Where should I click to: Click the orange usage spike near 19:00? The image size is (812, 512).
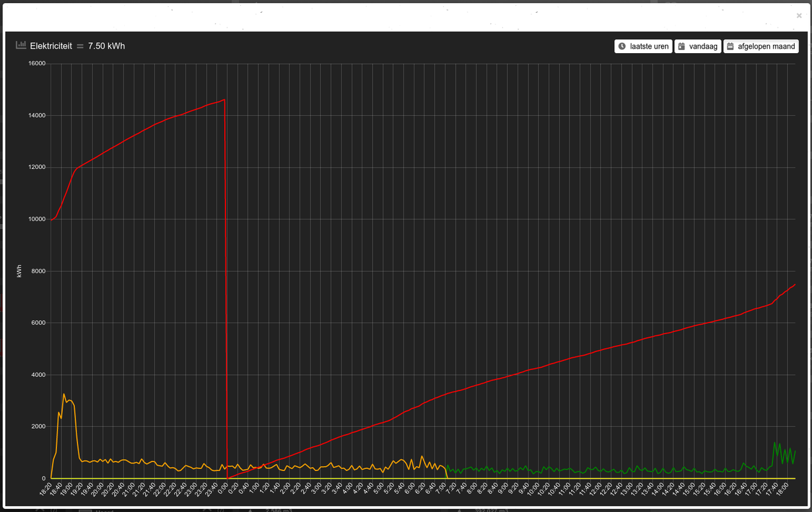click(64, 394)
